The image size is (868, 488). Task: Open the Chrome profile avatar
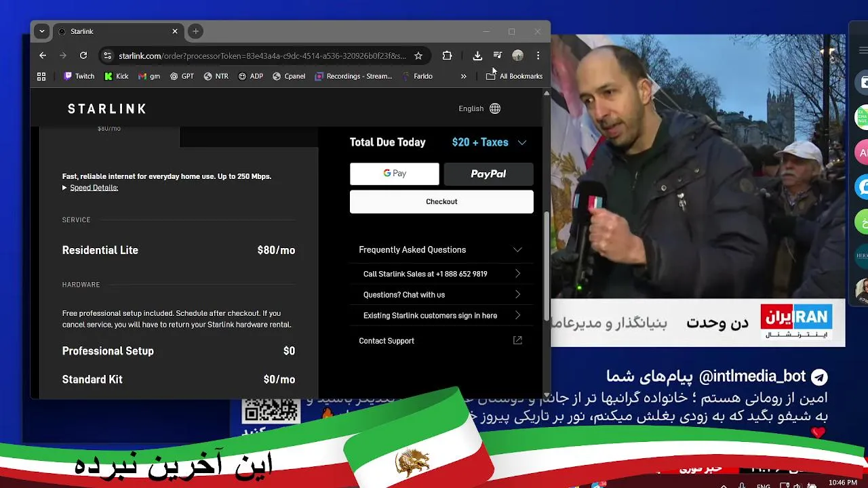click(x=517, y=56)
